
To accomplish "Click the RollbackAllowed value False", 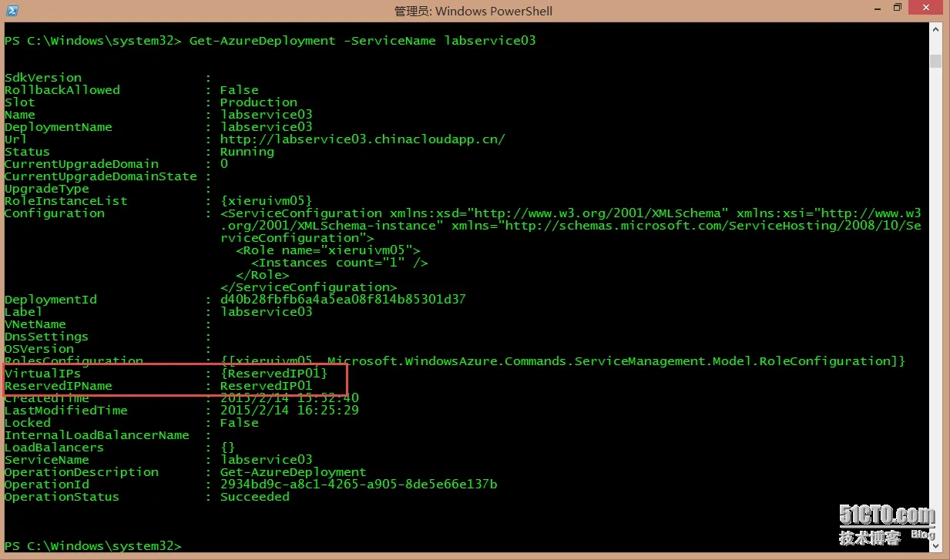I will click(239, 90).
